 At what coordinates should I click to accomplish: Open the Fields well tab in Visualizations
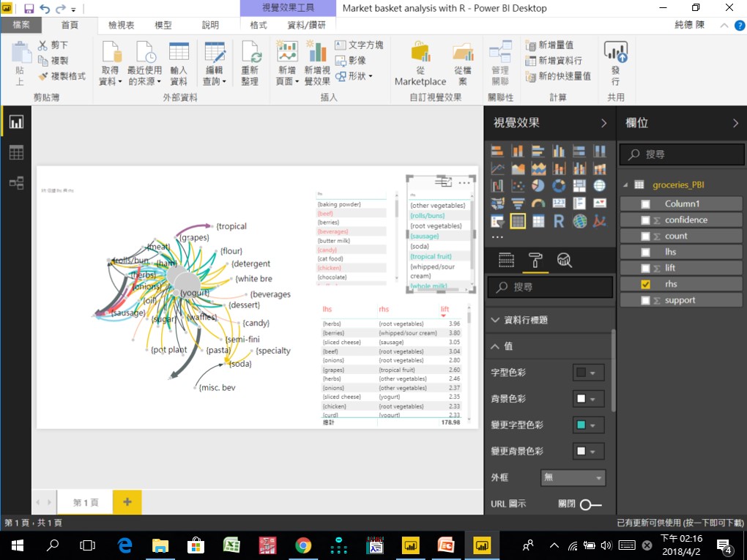click(x=506, y=260)
